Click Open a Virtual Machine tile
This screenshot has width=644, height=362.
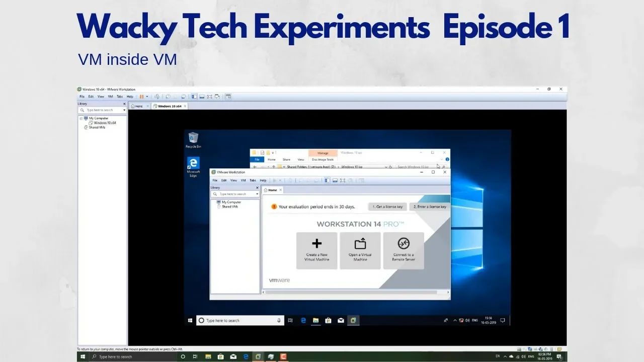pos(360,250)
